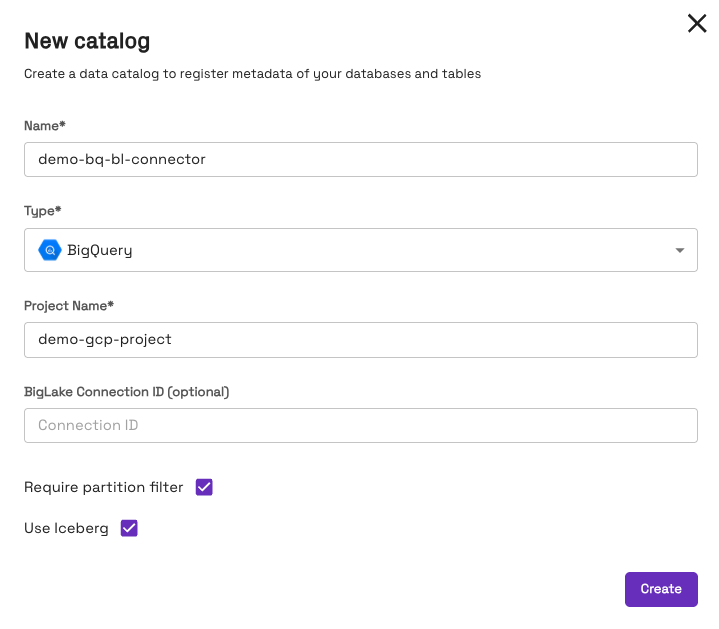Close the New catalog dialog
The height and width of the screenshot is (629, 719).
pos(697,23)
